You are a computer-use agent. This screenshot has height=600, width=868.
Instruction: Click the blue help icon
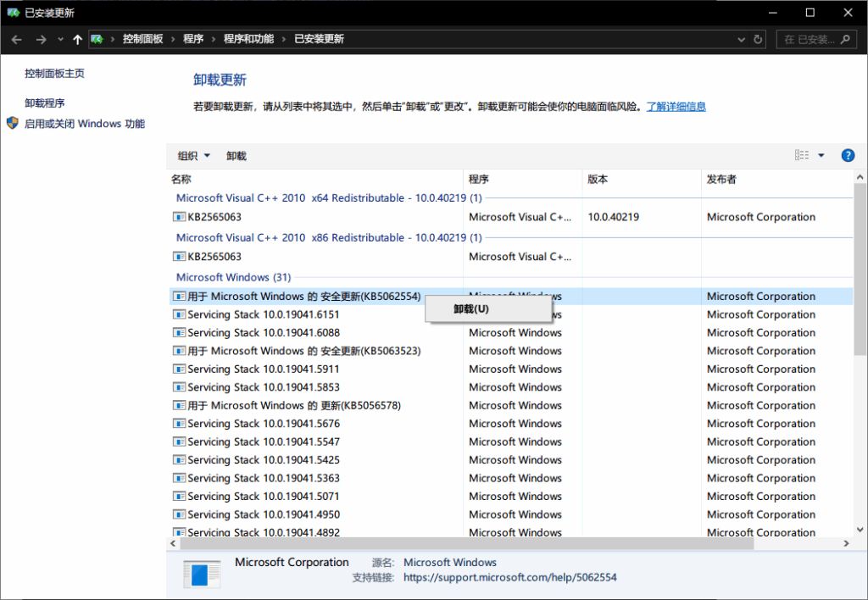(x=848, y=156)
